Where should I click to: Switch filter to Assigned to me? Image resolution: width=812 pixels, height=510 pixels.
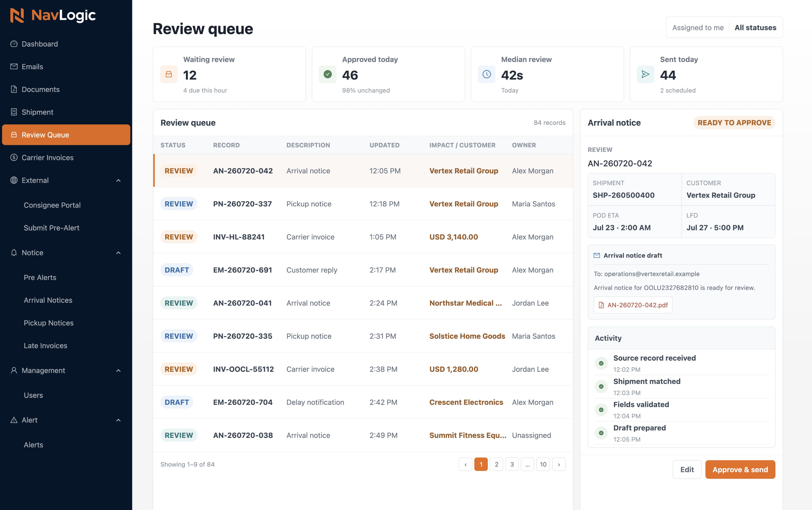(x=698, y=27)
